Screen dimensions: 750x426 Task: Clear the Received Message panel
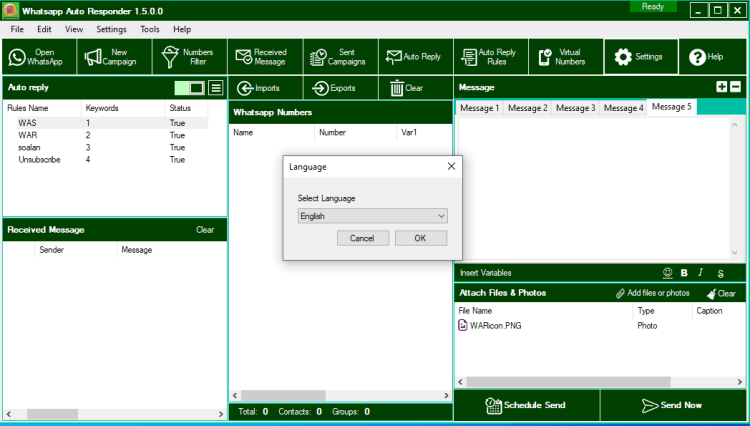coord(205,230)
